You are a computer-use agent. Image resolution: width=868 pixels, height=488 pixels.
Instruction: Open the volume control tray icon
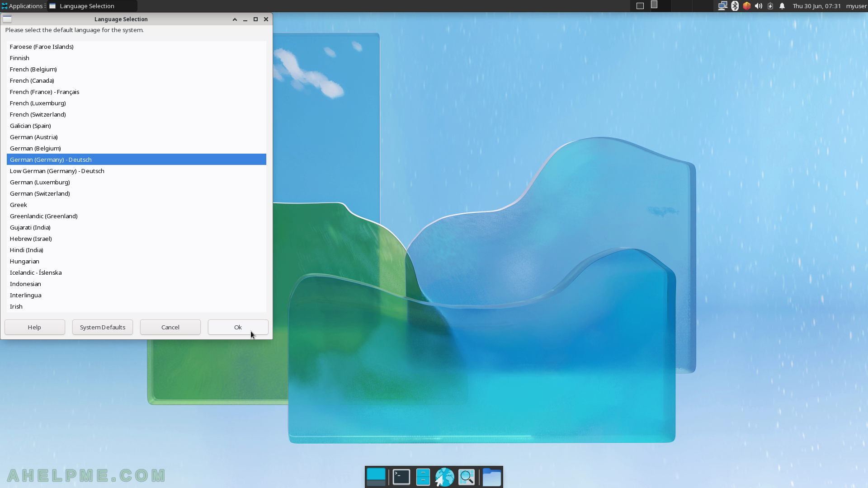pos(758,6)
